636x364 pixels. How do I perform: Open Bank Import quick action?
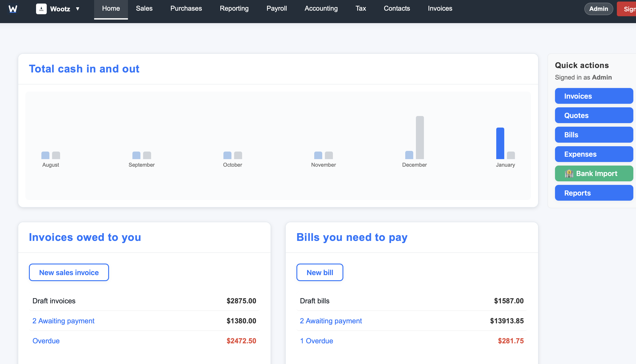click(x=594, y=173)
